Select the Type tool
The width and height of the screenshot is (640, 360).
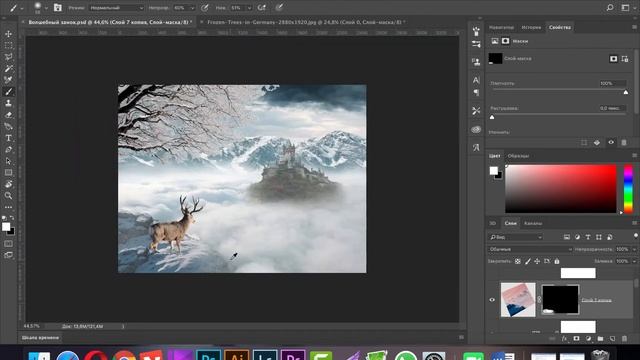(x=8, y=138)
